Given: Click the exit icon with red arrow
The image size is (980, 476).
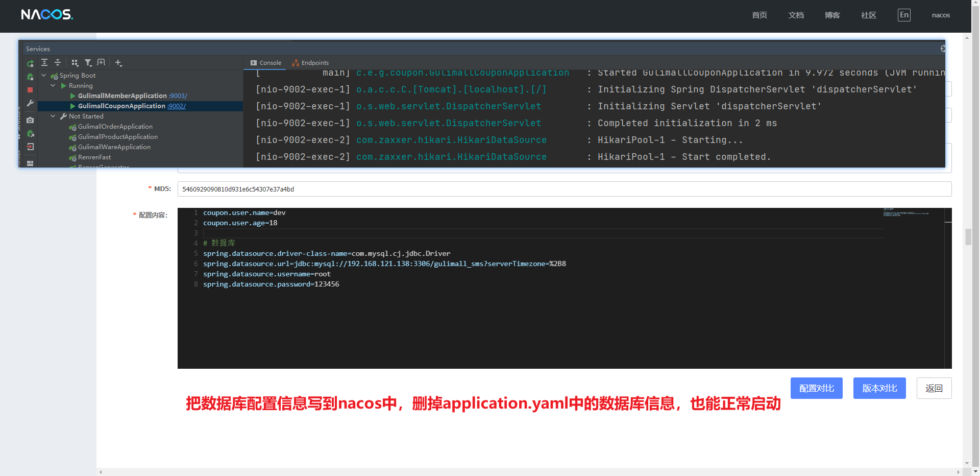Looking at the screenshot, I should [30, 147].
